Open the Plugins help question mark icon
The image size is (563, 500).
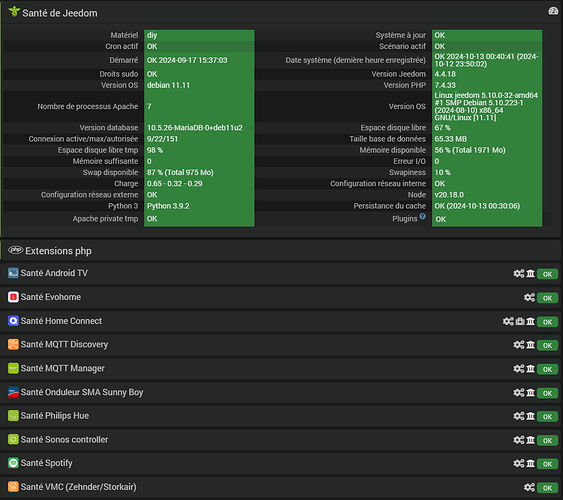[x=423, y=216]
